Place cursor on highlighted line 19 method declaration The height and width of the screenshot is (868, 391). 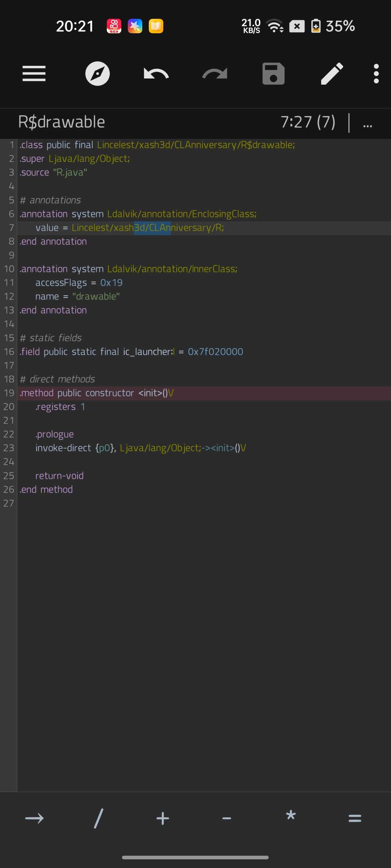pos(96,393)
